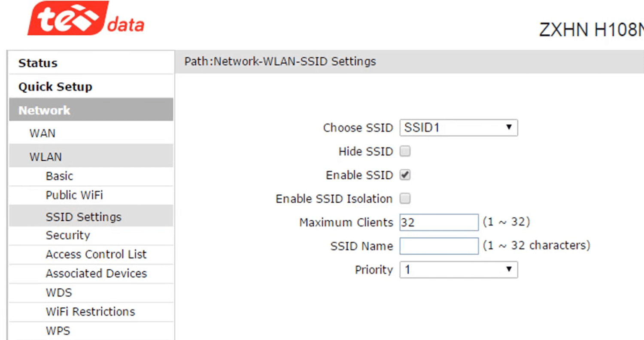
Task: Toggle the Hide SSID checkbox
Action: point(405,151)
